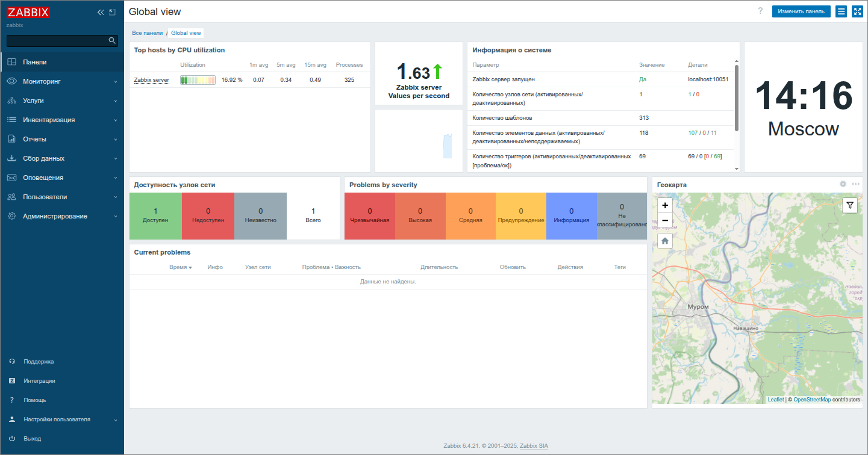Expand the Мониторинг menu
Screen dimensions: 868x455
62,81
